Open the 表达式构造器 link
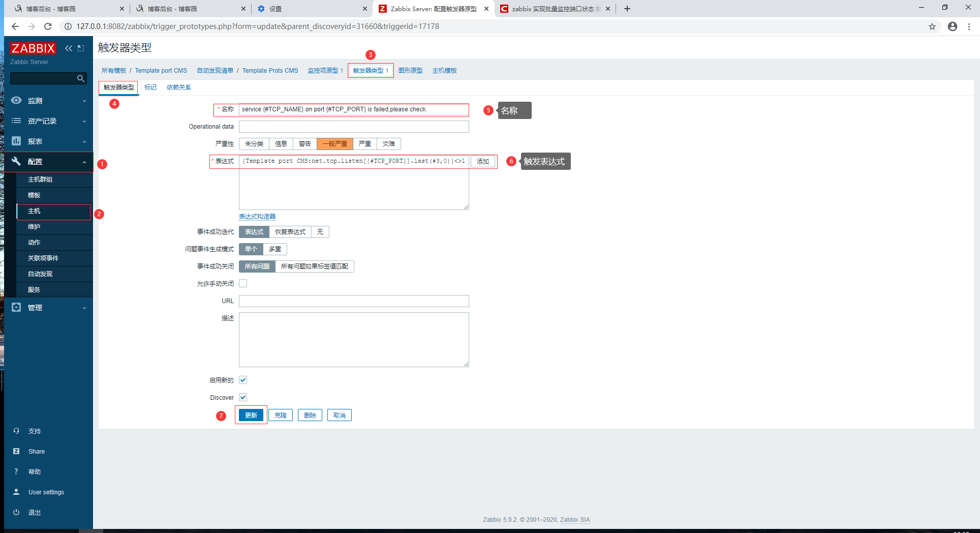This screenshot has height=533, width=980. point(257,217)
